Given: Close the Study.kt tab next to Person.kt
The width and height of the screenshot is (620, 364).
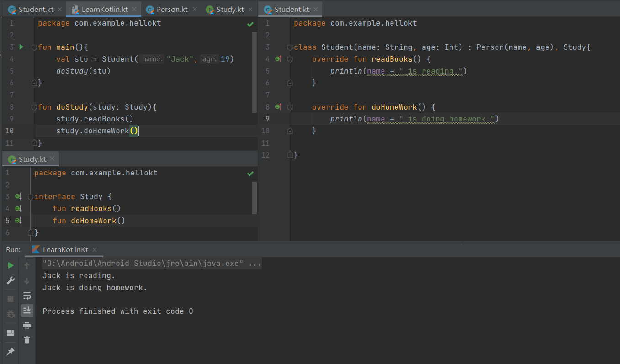Looking at the screenshot, I should click(x=250, y=9).
